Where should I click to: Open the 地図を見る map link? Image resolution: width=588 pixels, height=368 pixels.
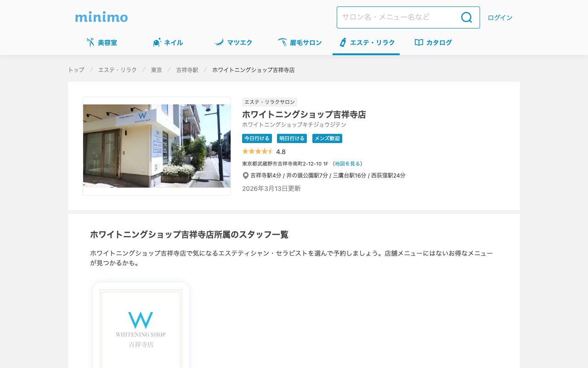click(x=348, y=163)
